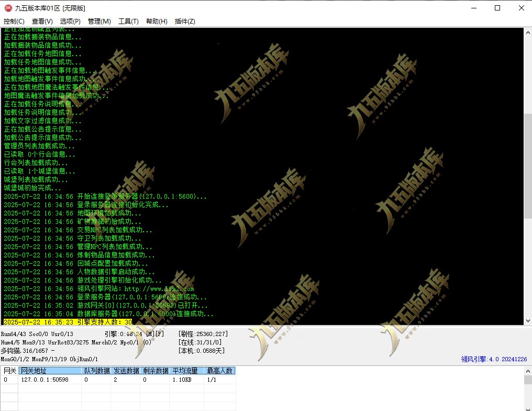Image resolution: width=532 pixels, height=411 pixels.
Task: Click log console vertical scrollbar thumb
Action: point(528,166)
